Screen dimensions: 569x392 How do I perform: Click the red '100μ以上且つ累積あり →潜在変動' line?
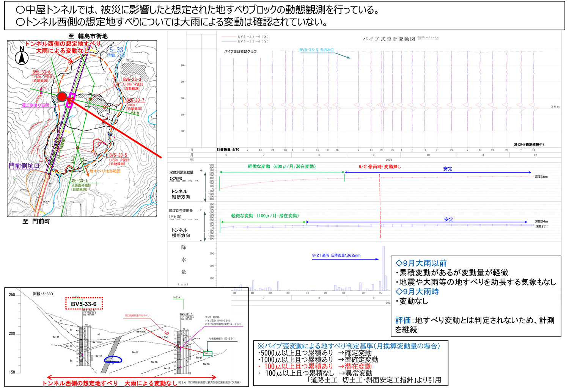[x=315, y=366]
